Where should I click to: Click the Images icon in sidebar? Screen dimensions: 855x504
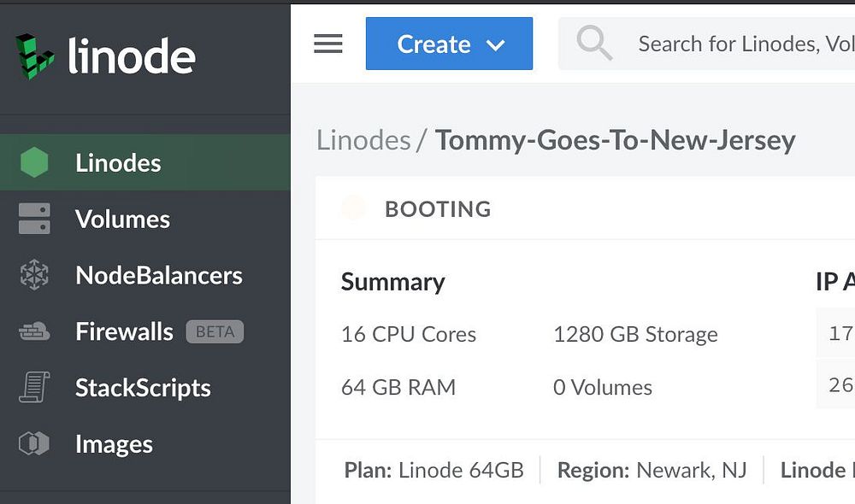pos(34,444)
